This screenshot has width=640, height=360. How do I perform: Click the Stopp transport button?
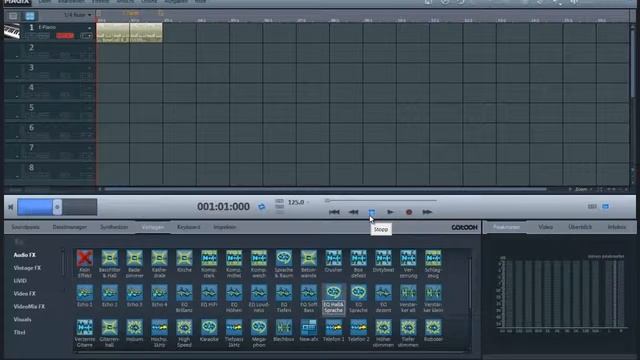point(371,212)
